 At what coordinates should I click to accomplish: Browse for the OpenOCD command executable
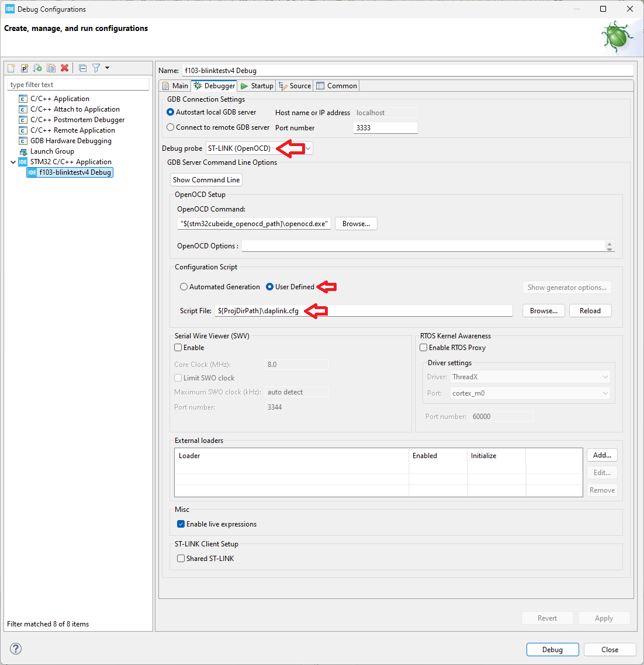(355, 223)
